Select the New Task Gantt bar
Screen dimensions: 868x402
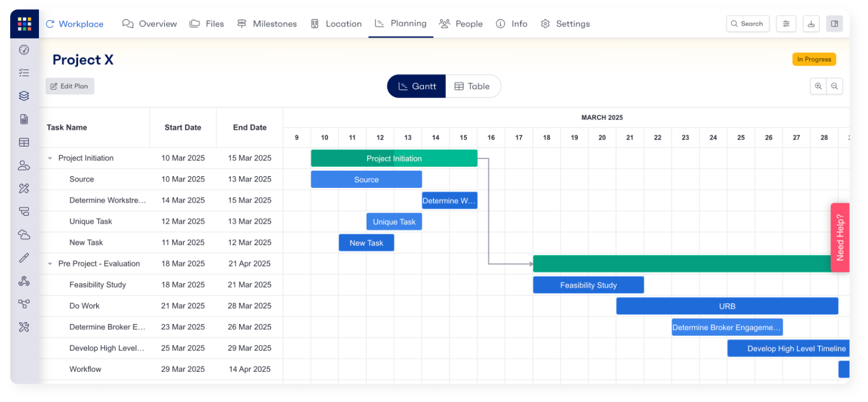(x=367, y=243)
